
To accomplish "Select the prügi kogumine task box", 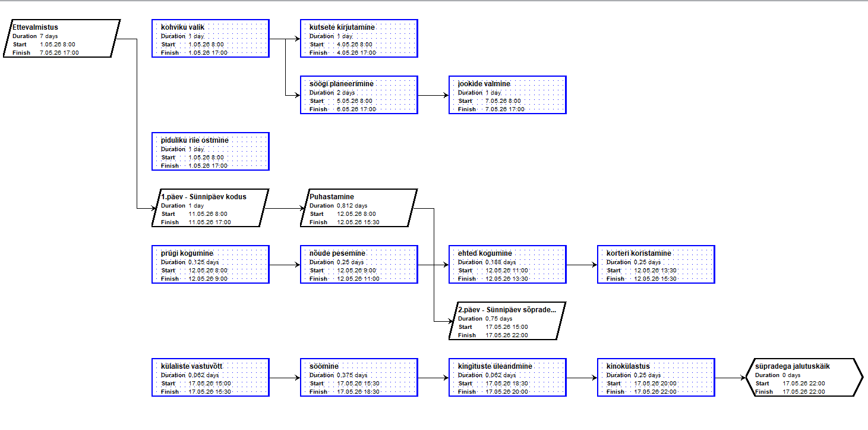I will (210, 265).
